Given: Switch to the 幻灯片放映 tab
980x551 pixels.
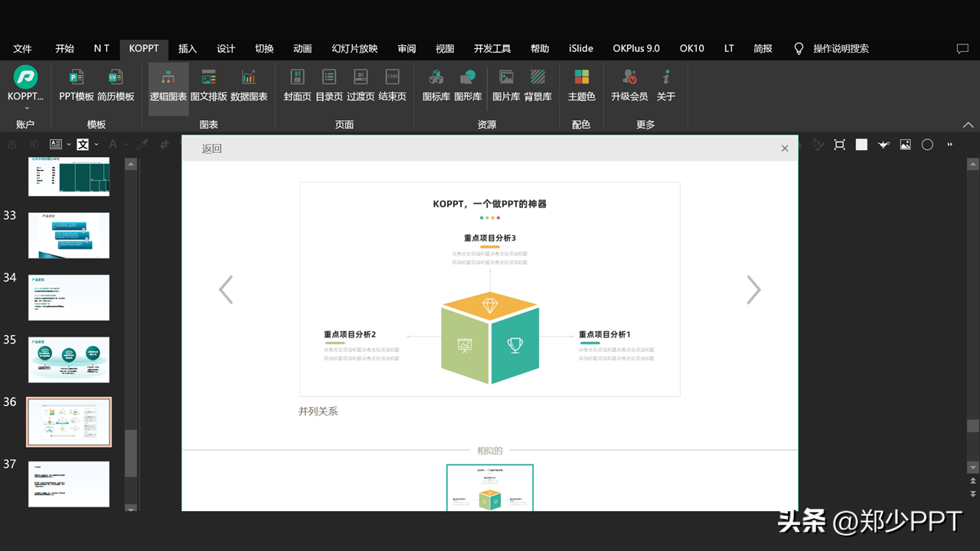Looking at the screenshot, I should (354, 48).
